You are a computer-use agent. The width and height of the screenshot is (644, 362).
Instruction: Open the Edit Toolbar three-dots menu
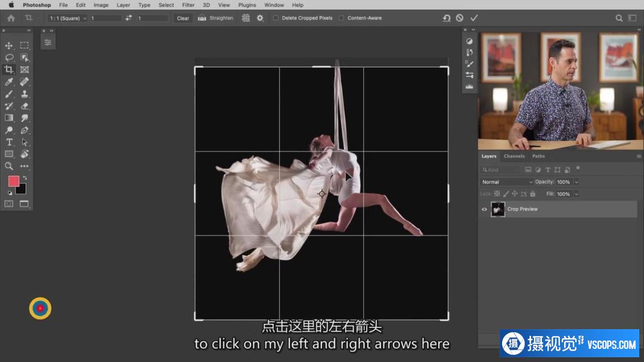pos(24,166)
